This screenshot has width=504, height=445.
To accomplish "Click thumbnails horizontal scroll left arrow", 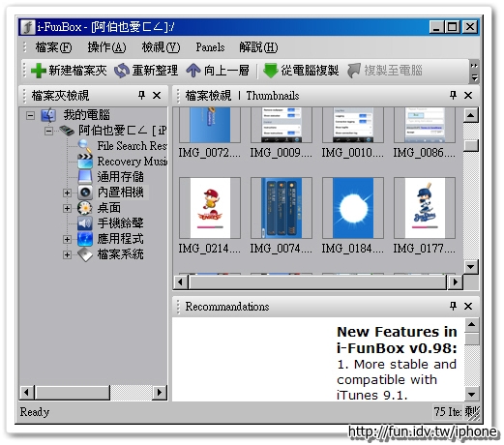I will click(180, 282).
